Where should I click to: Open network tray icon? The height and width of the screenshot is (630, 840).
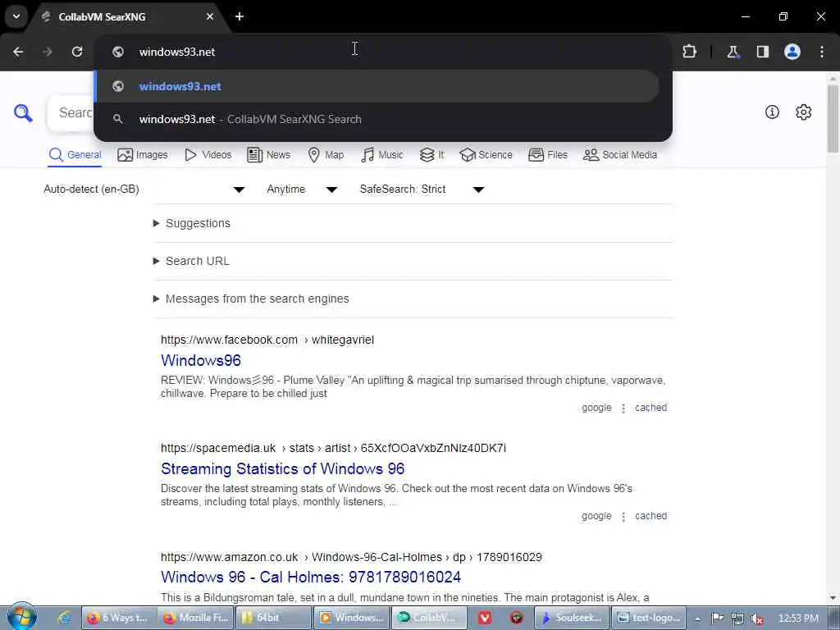(737, 619)
